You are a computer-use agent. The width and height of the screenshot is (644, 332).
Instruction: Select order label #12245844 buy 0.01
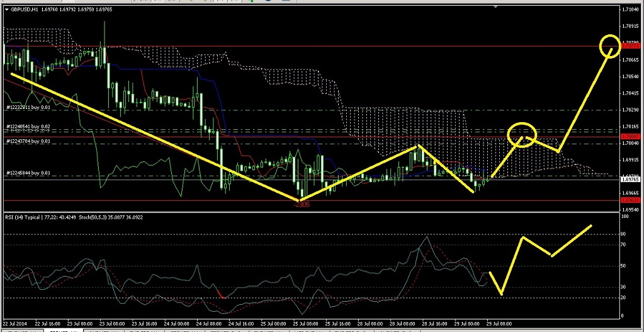(28, 173)
